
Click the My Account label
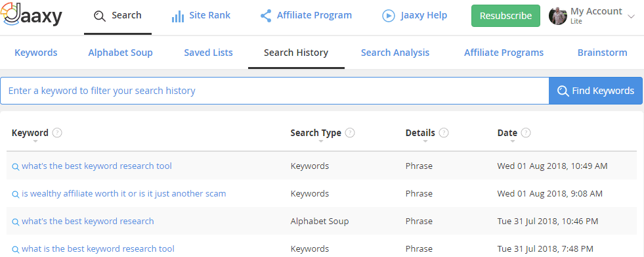pos(596,11)
